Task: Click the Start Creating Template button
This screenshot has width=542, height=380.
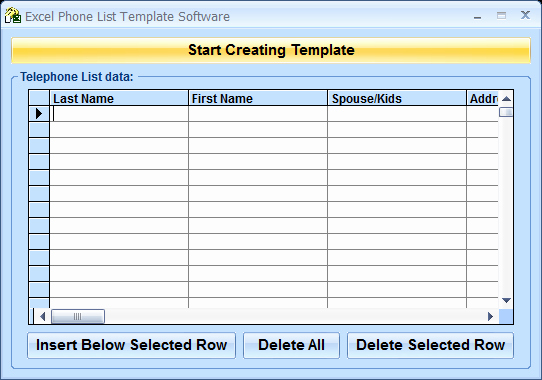Action: (271, 50)
